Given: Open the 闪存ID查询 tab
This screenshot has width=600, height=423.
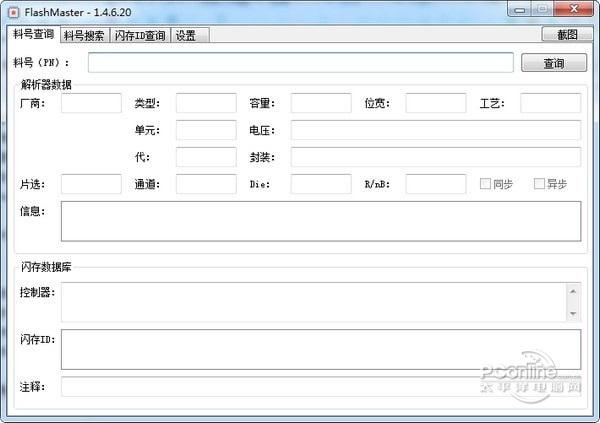Looking at the screenshot, I should pos(140,36).
